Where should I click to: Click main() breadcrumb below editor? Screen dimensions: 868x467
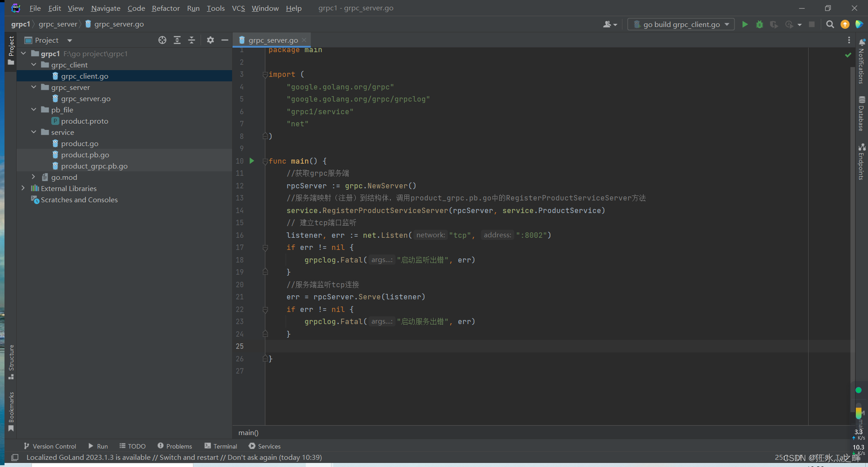[x=248, y=432]
